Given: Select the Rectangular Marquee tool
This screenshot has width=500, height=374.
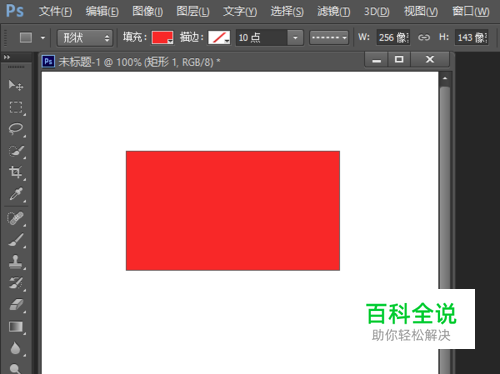Looking at the screenshot, I should pos(16,108).
